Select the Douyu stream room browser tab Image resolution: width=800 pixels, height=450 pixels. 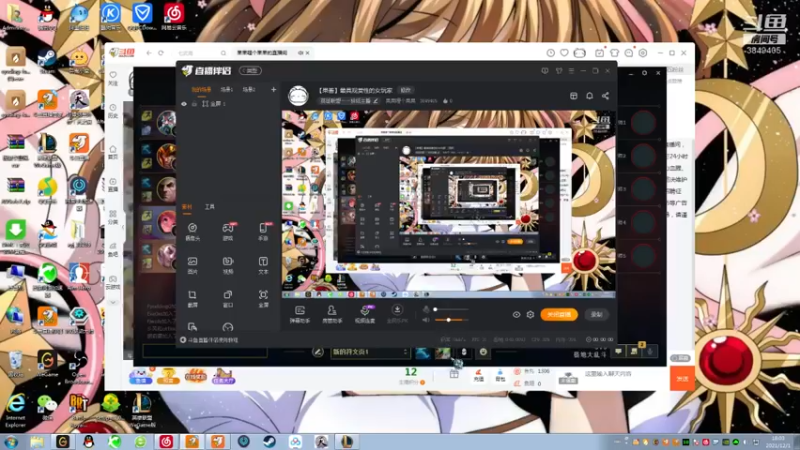pos(273,53)
